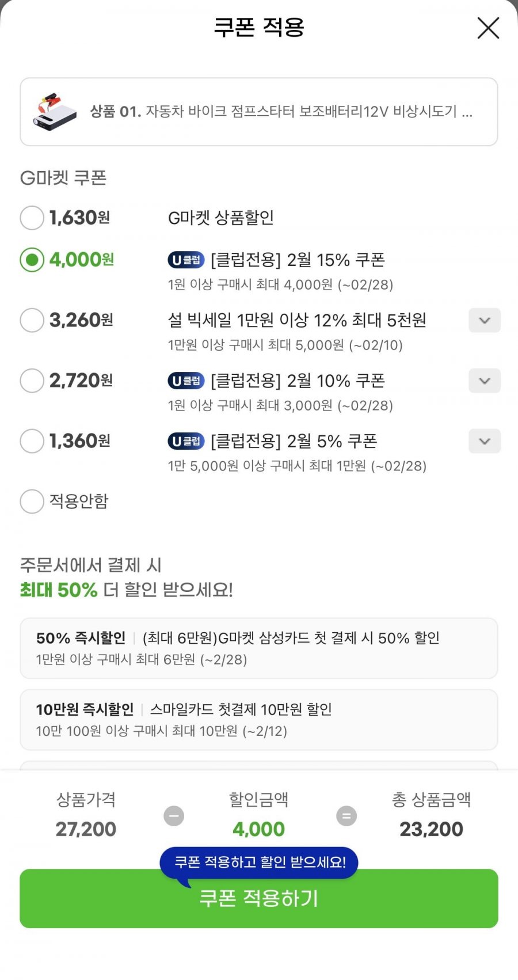Image resolution: width=518 pixels, height=980 pixels.
Task: Select the 4,000원 club 15% coupon radio
Action: [32, 260]
